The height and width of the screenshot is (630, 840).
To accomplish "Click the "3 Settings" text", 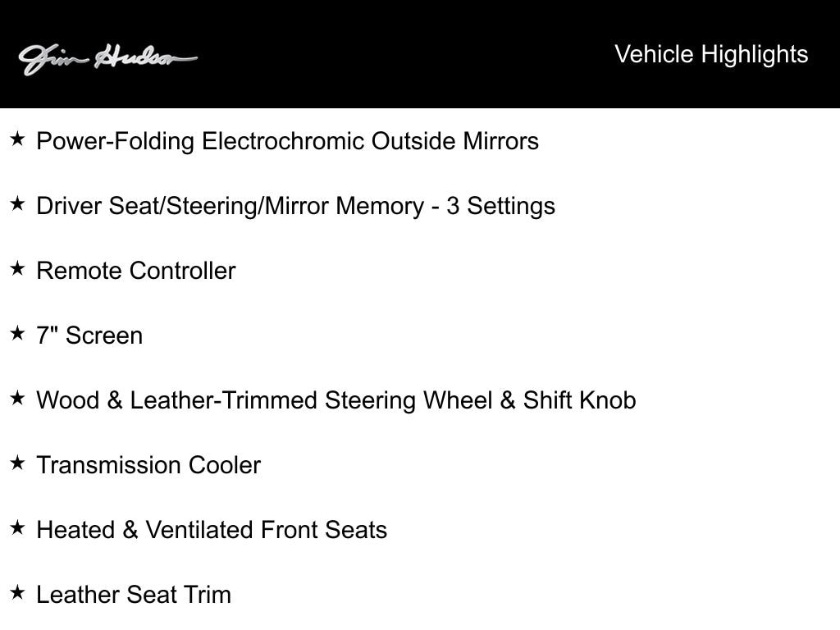I will [500, 206].
